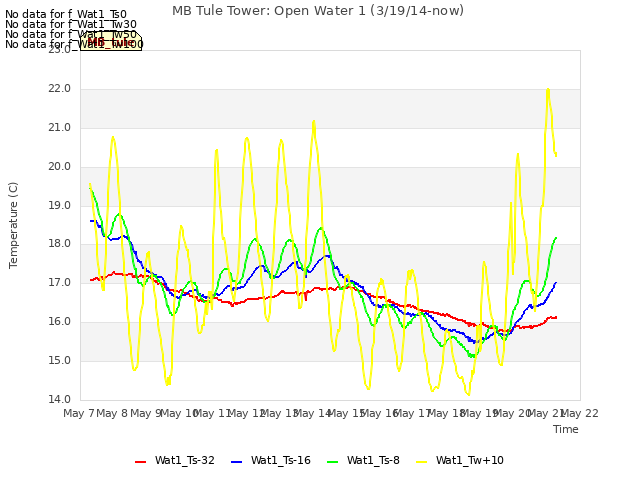
Task: Click the 17.0 y-axis tick label
Action: pyautogui.click(x=60, y=282)
